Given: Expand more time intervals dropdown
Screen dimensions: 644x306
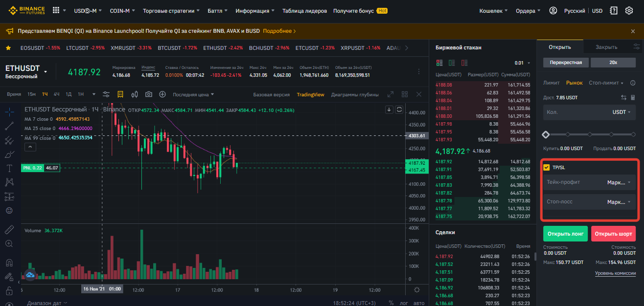Looking at the screenshot, I should pos(94,94).
